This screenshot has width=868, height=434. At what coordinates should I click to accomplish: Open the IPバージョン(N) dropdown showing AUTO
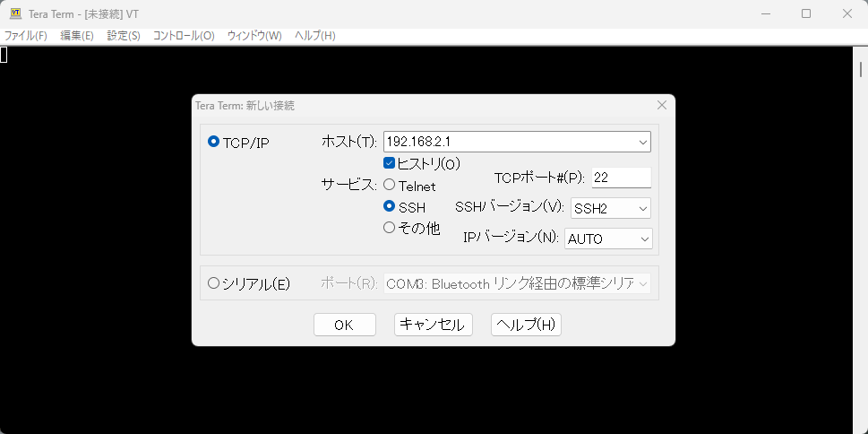608,239
